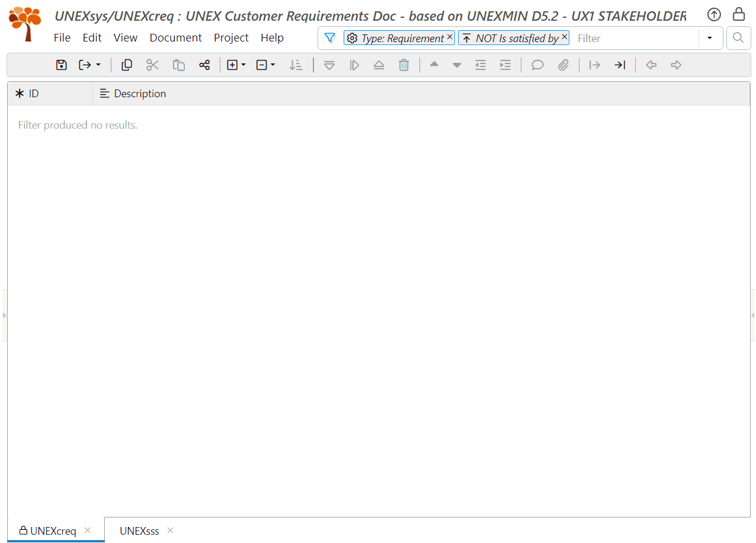Open the Project menu
The height and width of the screenshot is (543, 756).
231,37
